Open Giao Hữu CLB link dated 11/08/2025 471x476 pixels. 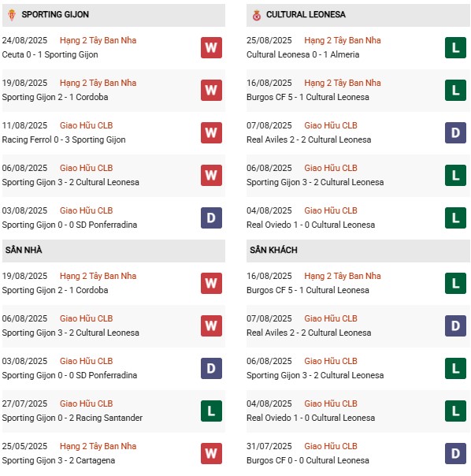pos(86,125)
